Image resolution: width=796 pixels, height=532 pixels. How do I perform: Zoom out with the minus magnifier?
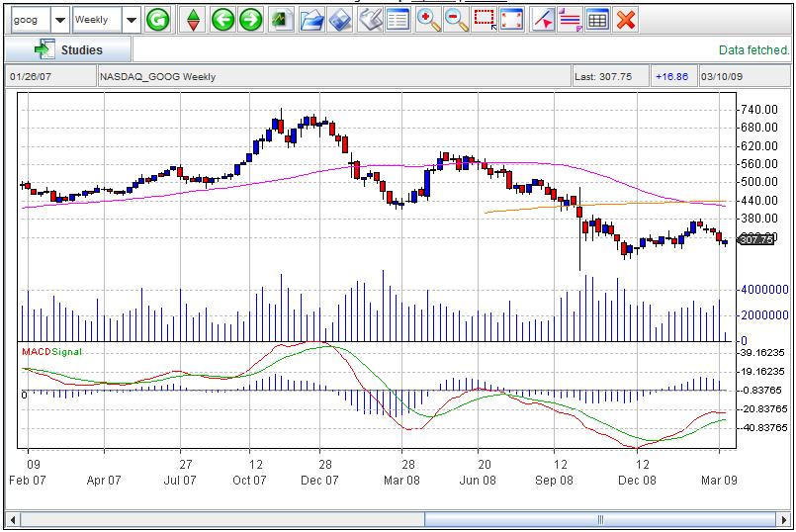point(456,20)
